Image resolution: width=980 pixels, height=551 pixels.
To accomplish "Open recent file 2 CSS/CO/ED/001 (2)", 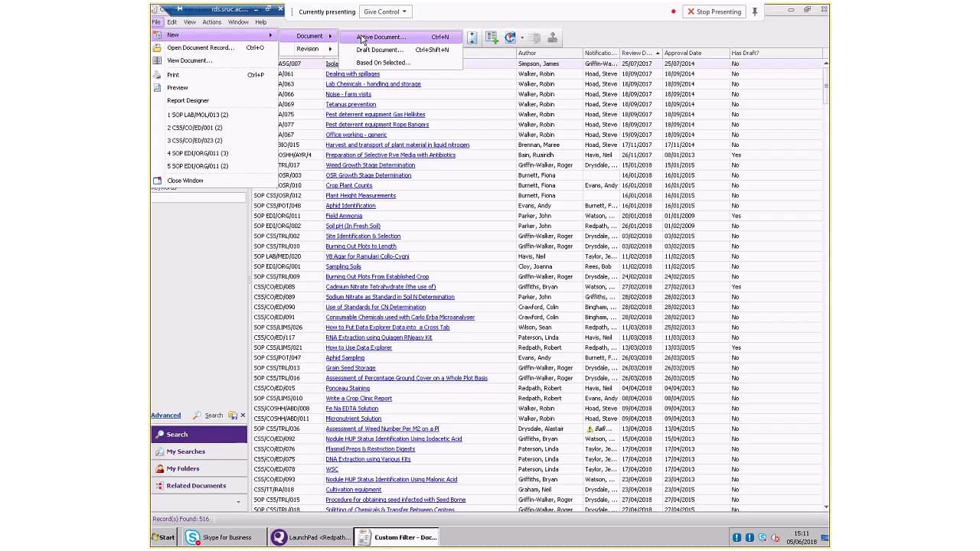I will (x=214, y=128).
